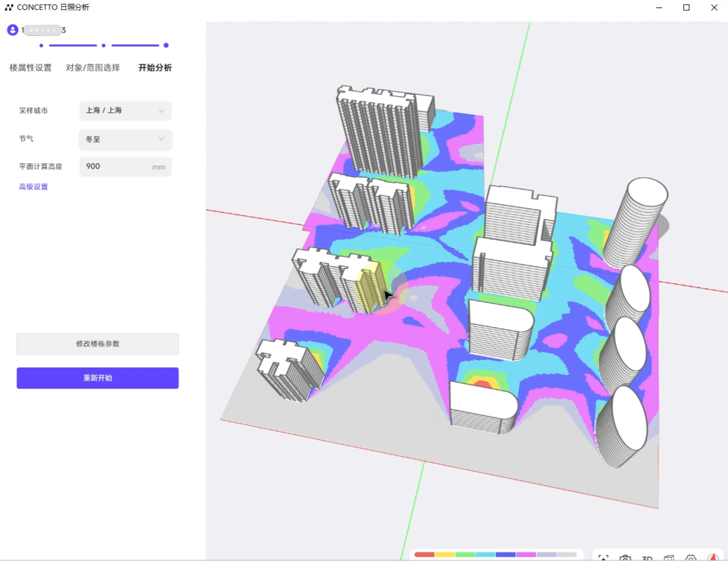Switch to the 楼属性设置 step tab
728x562 pixels.
coord(31,68)
